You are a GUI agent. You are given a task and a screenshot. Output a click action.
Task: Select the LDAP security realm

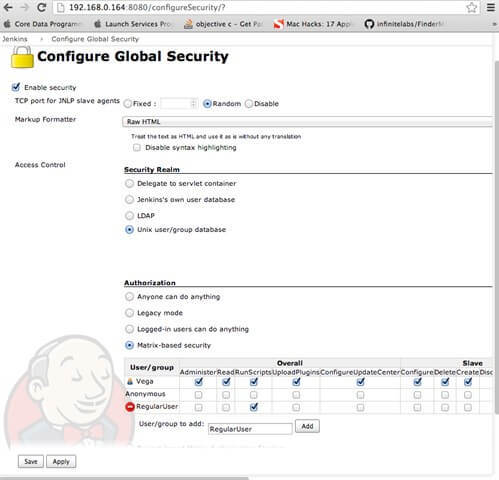point(129,216)
